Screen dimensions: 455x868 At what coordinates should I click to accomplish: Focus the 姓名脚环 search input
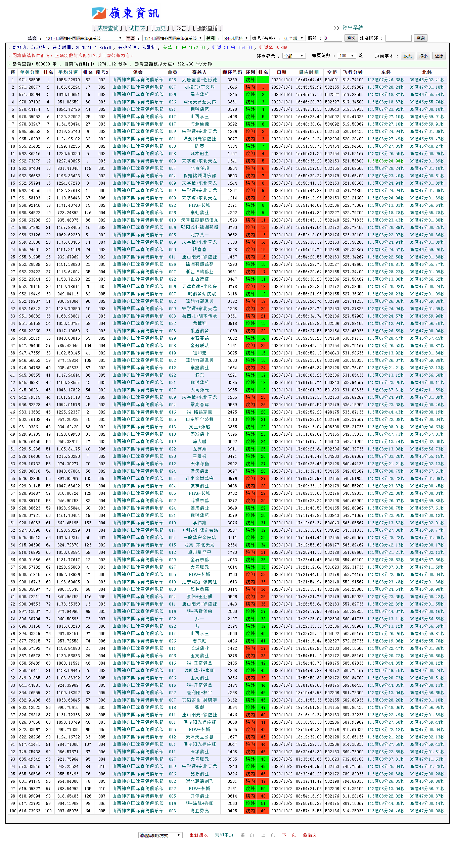pyautogui.click(x=398, y=38)
